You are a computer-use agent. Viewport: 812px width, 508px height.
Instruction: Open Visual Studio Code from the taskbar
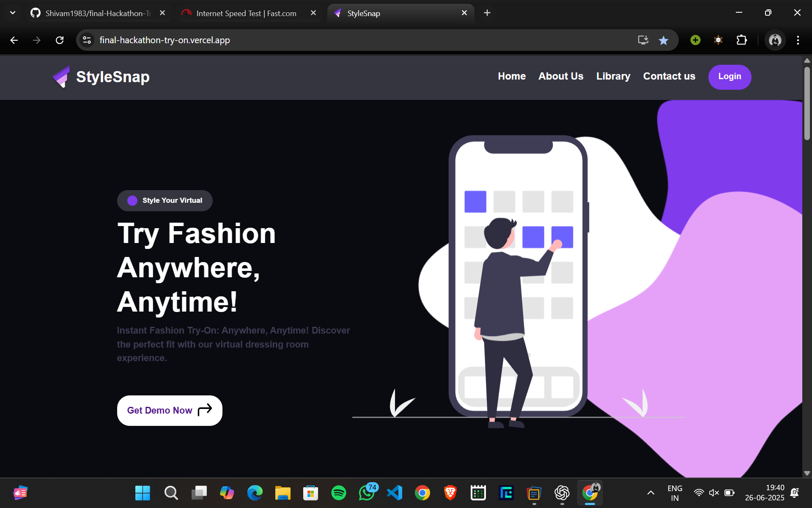(395, 493)
